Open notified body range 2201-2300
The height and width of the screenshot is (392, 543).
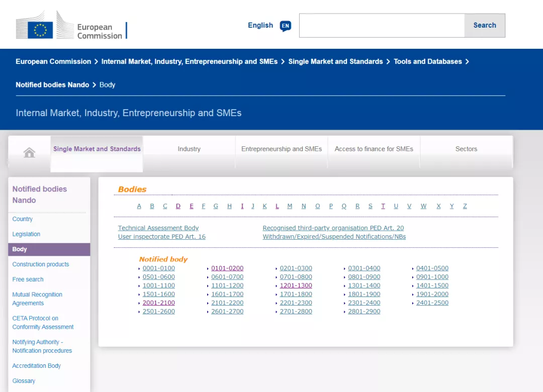(x=296, y=303)
